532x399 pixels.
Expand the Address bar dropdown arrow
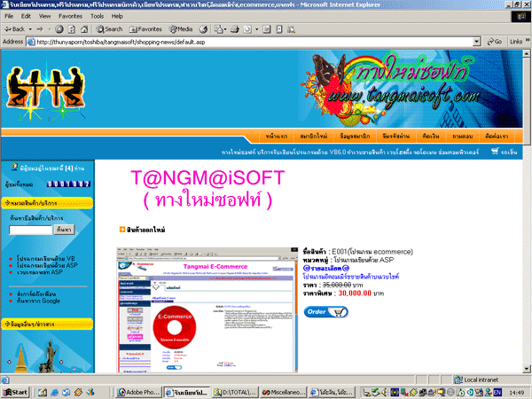coord(477,42)
